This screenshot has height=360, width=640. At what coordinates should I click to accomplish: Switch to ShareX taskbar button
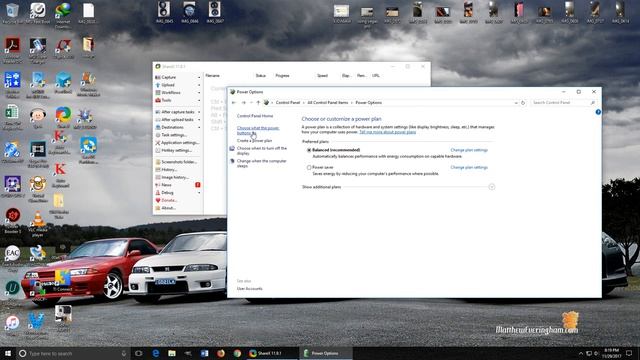point(272,353)
